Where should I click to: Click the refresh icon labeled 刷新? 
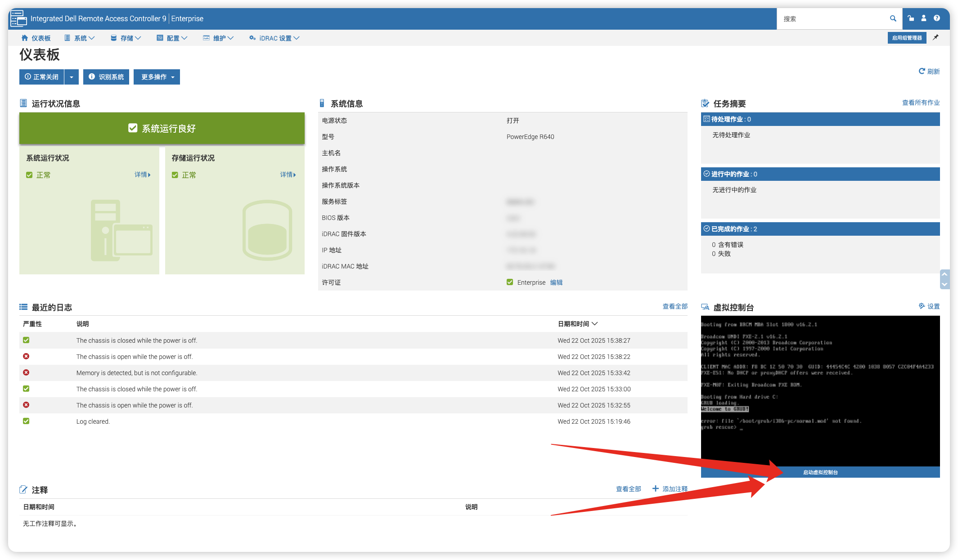click(922, 72)
